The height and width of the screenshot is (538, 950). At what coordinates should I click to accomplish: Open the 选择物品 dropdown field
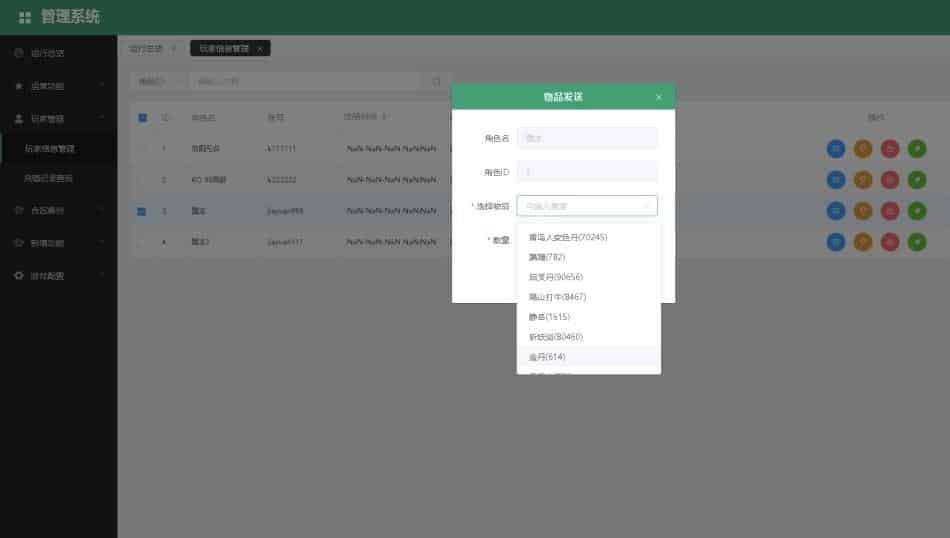pos(587,206)
